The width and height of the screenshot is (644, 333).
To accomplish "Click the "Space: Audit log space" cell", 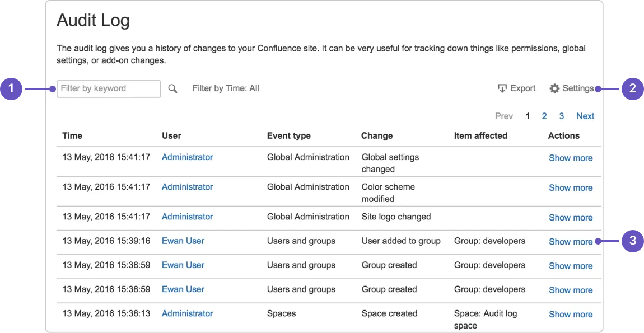I will tap(486, 320).
